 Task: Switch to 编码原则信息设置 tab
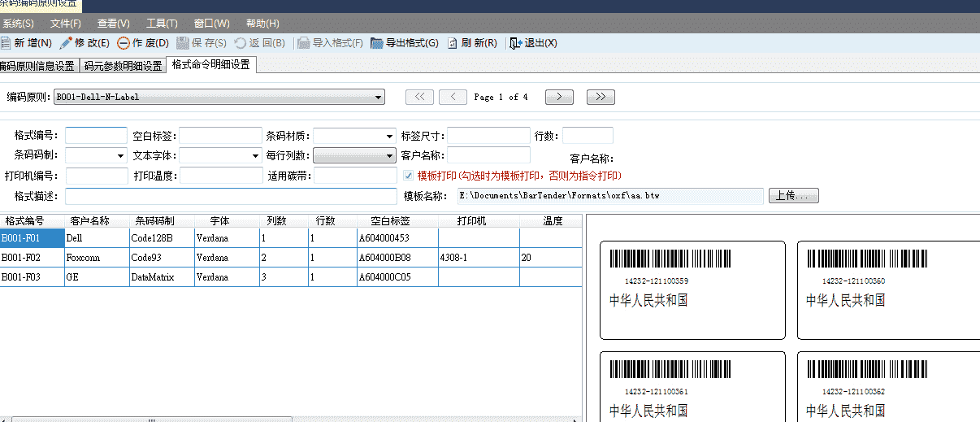pos(38,66)
